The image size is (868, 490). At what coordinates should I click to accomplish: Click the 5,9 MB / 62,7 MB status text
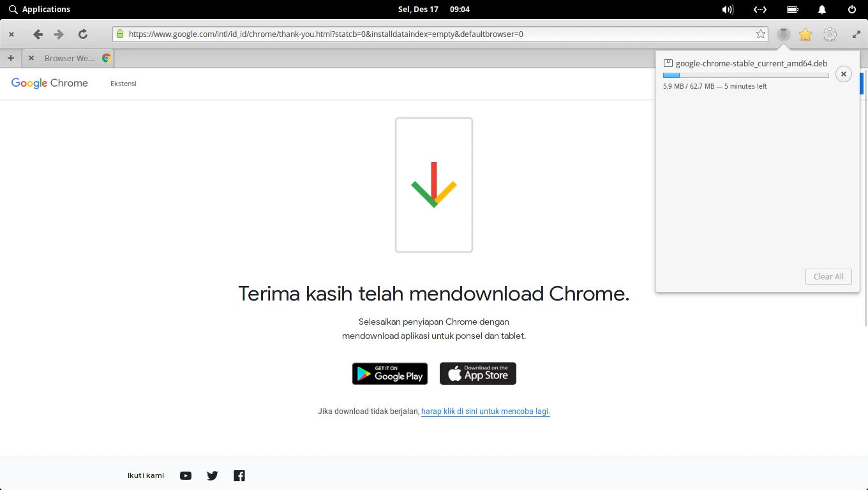(x=715, y=86)
